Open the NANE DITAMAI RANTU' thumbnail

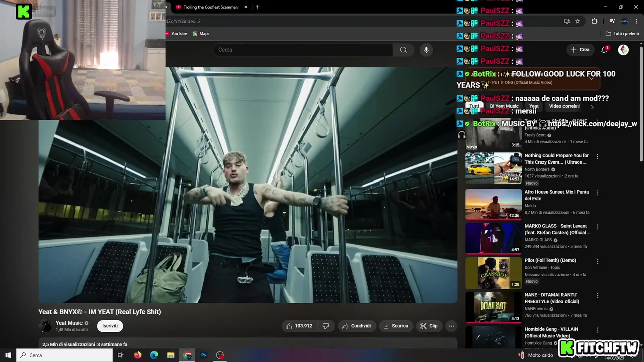[494, 307]
